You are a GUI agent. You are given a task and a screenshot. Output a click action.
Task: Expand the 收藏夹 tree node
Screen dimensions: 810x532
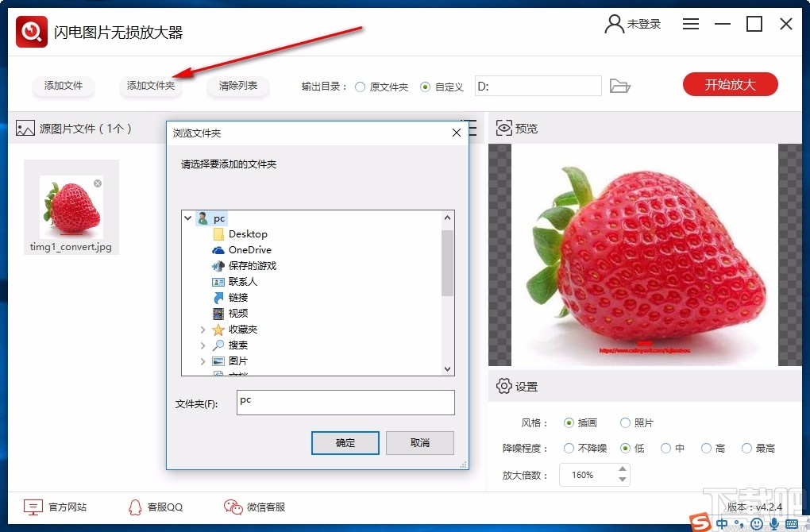(x=202, y=330)
